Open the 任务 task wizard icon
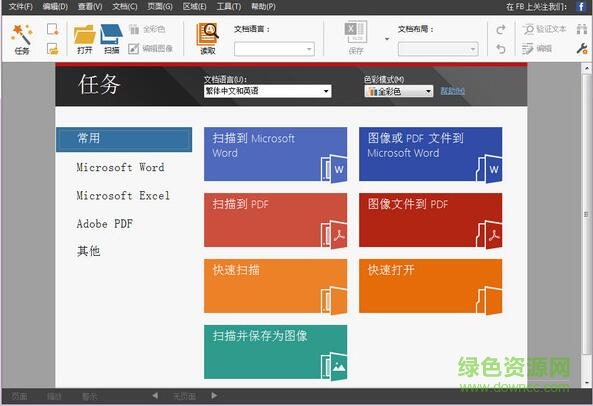Image resolution: width=593 pixels, height=406 pixels. coord(22,39)
